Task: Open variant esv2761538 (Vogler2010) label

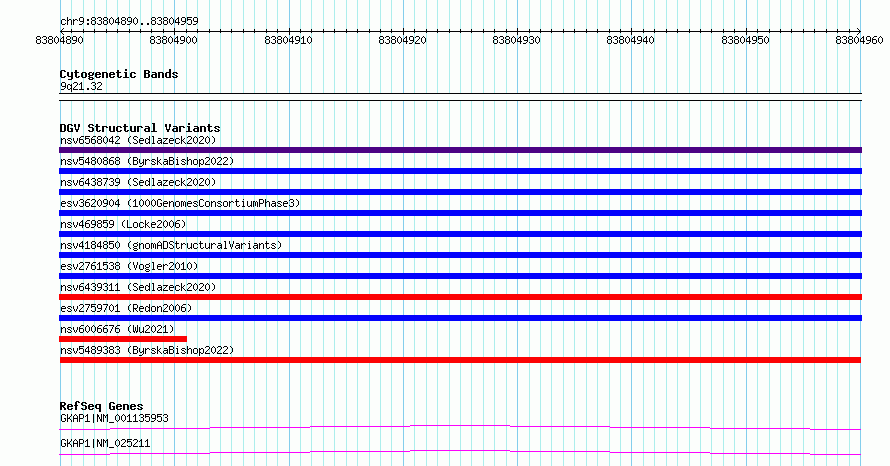Action: click(x=129, y=266)
